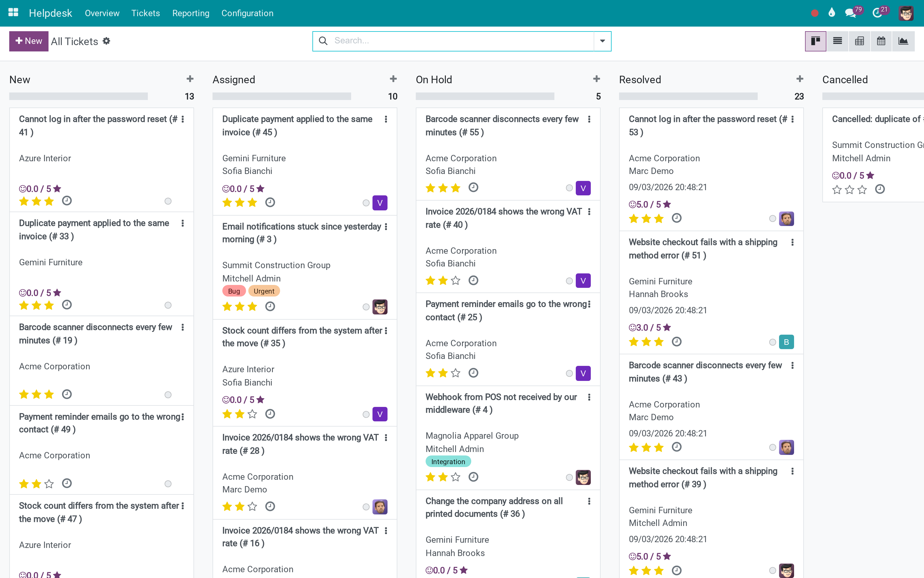Toggle kanban state circle on ticket #40
This screenshot has height=578, width=924.
tap(569, 281)
